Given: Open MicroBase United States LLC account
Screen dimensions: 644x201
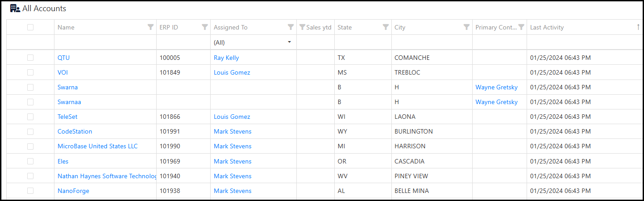Looking at the screenshot, I should point(98,146).
